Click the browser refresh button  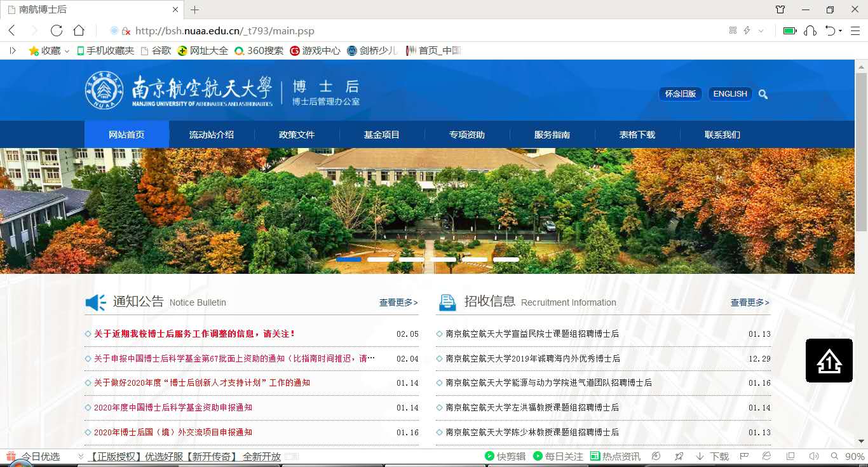pos(57,30)
